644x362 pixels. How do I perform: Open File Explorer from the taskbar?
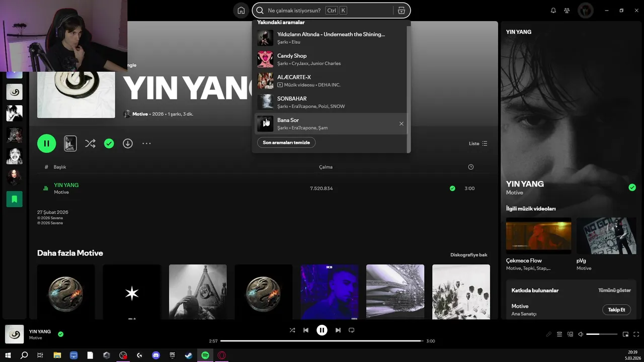(x=57, y=355)
